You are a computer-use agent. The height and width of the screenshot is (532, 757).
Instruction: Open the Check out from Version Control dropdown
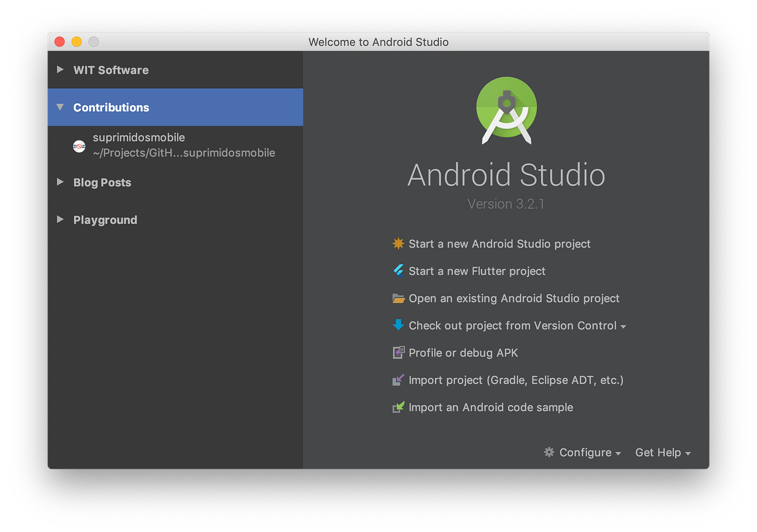(x=624, y=326)
